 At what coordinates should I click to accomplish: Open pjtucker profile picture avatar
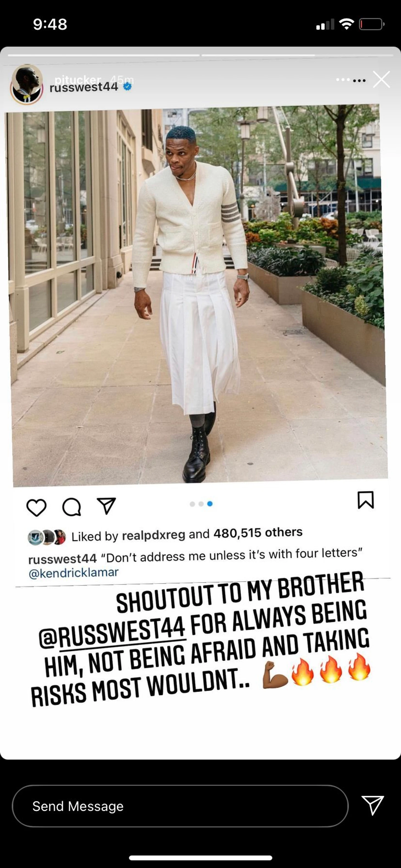(x=27, y=84)
